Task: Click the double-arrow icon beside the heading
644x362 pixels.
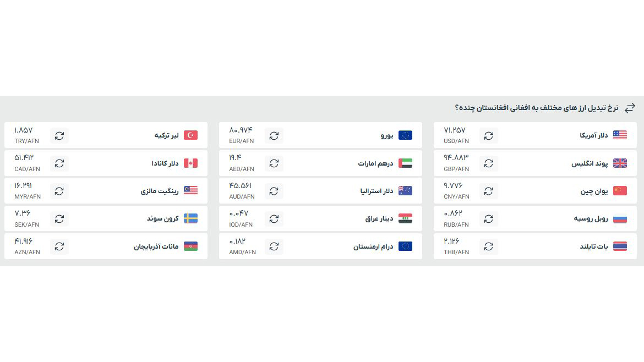Action: 630,108
